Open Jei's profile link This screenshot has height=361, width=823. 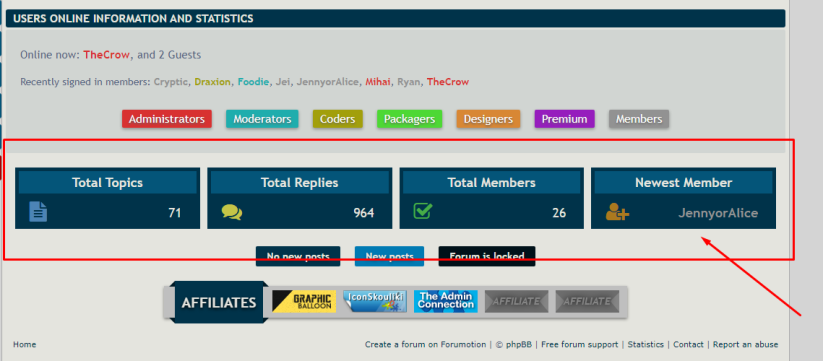pos(283,82)
